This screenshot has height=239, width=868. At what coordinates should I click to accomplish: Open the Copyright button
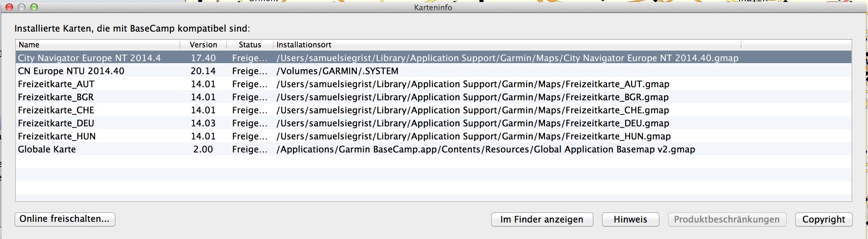[824, 219]
